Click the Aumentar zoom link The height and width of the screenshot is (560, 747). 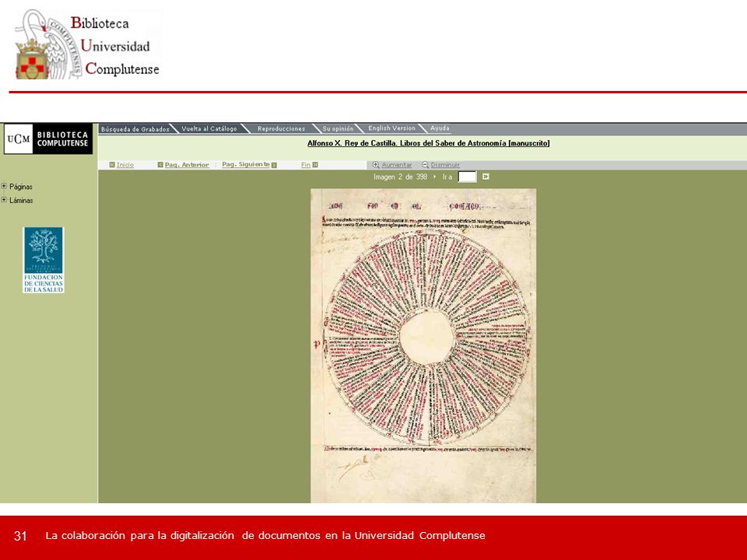point(396,165)
